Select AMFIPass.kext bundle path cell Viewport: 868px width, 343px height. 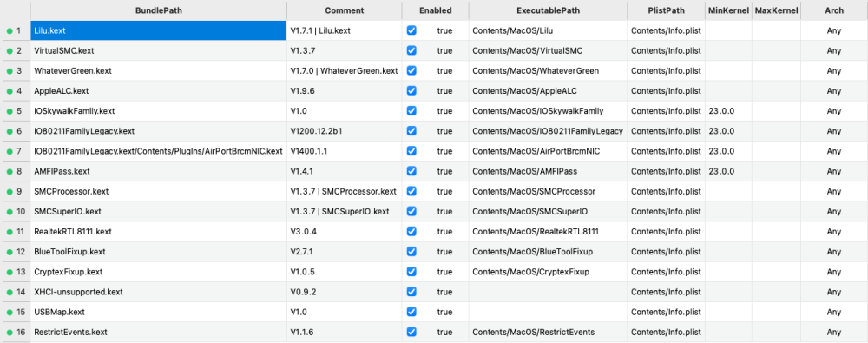158,171
